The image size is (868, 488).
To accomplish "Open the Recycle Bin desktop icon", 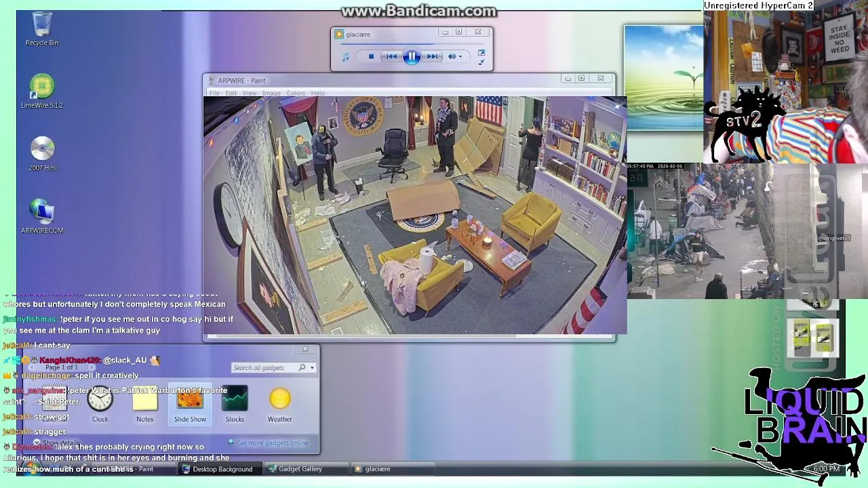I will 42,29.
